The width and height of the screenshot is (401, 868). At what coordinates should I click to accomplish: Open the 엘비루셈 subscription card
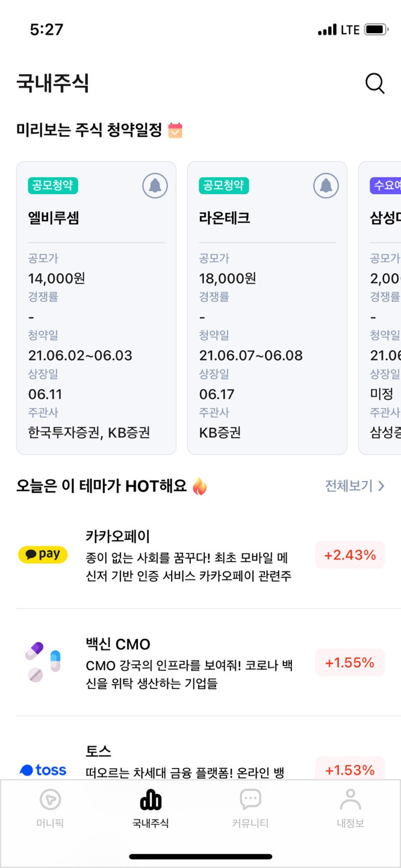click(96, 308)
